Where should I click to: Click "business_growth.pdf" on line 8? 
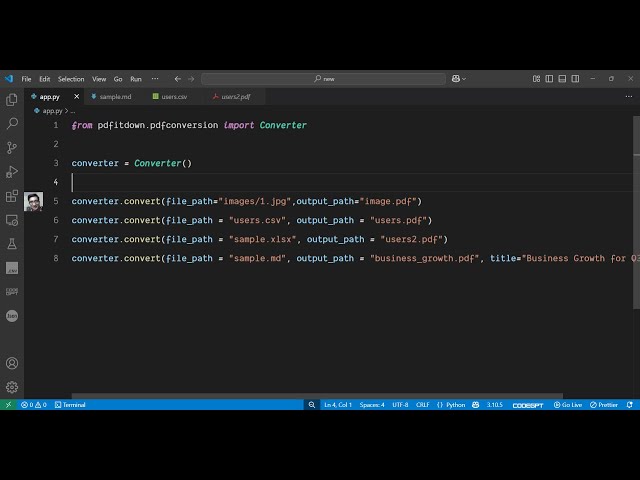click(x=424, y=258)
